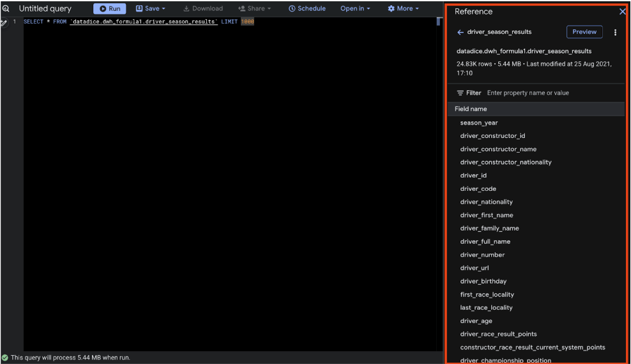
Task: Open the three-dot table options menu
Action: pos(615,33)
